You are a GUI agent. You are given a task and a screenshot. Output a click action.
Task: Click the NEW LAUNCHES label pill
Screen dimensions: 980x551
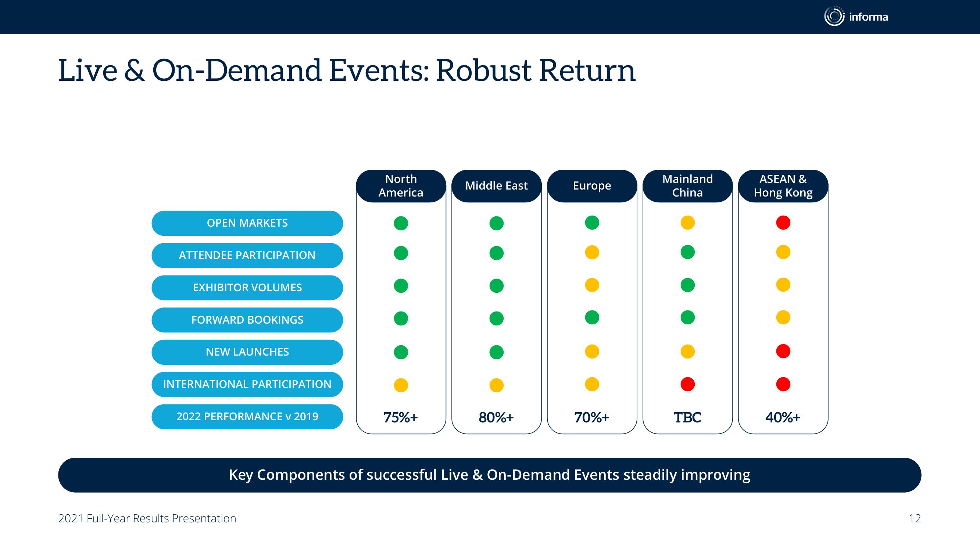click(x=247, y=352)
